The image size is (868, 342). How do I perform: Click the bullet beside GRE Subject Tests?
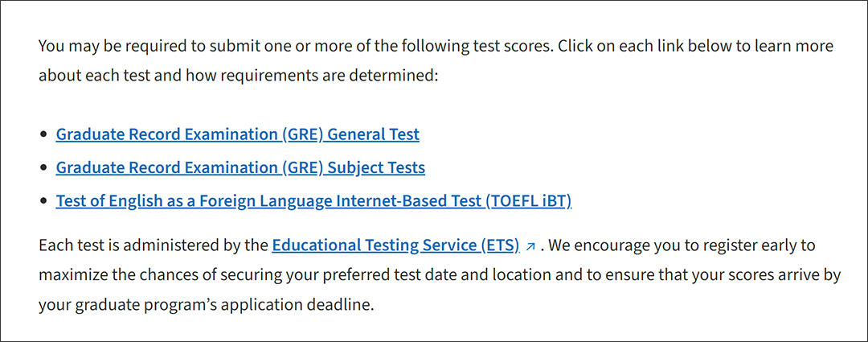point(43,168)
